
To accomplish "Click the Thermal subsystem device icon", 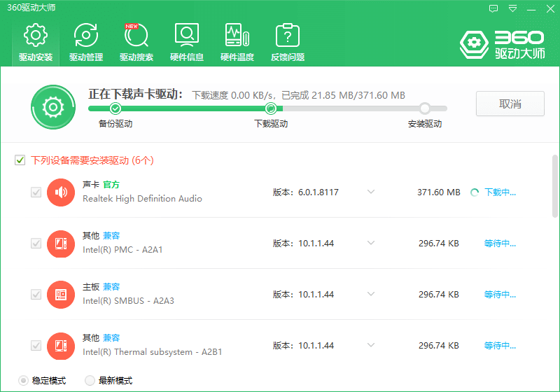I will point(61,346).
